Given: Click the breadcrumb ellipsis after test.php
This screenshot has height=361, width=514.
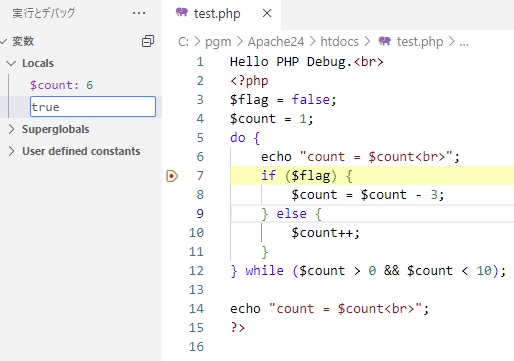Looking at the screenshot, I should 464,42.
